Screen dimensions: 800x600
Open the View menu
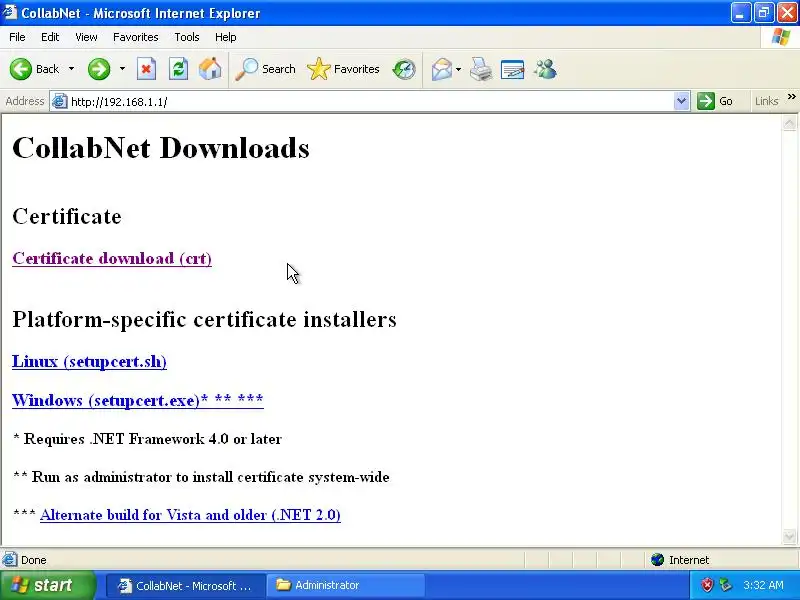(x=86, y=37)
